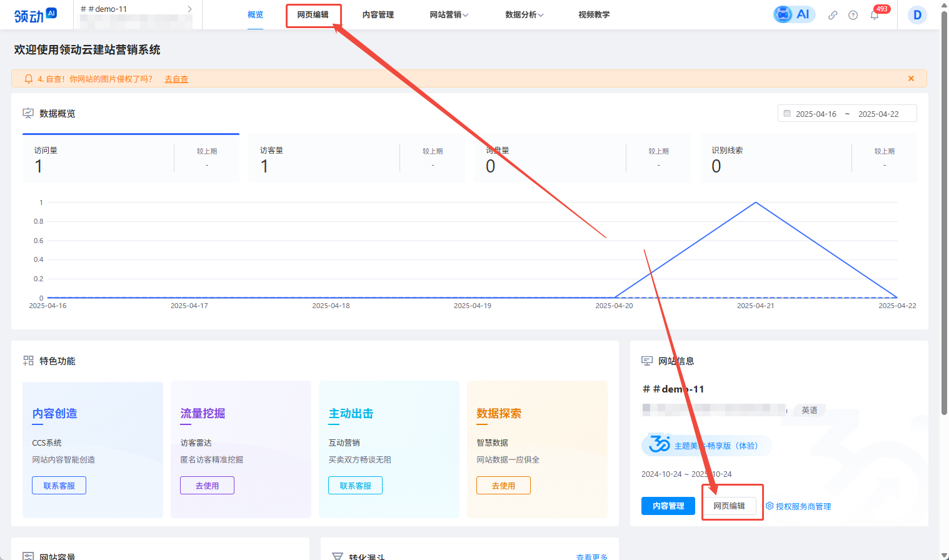Switch to the 网页编辑 tab
949x560 pixels.
313,14
